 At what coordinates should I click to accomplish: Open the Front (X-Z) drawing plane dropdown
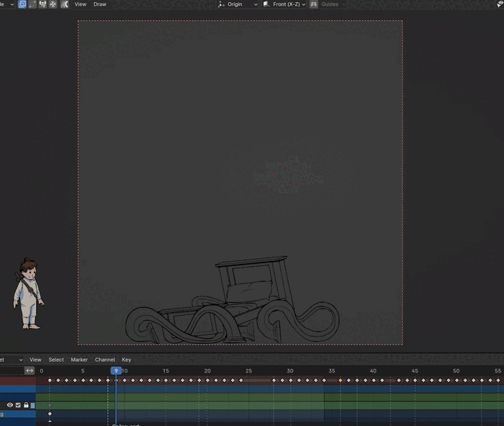pos(284,4)
